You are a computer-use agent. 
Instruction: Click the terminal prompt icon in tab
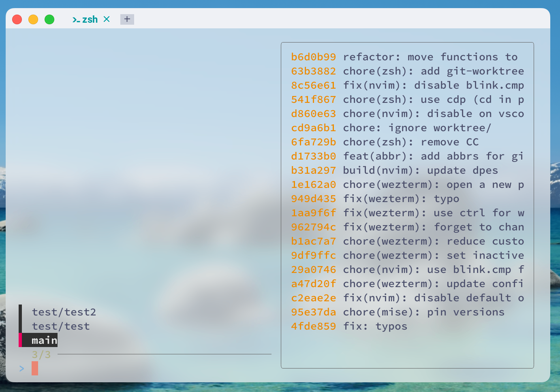point(76,19)
